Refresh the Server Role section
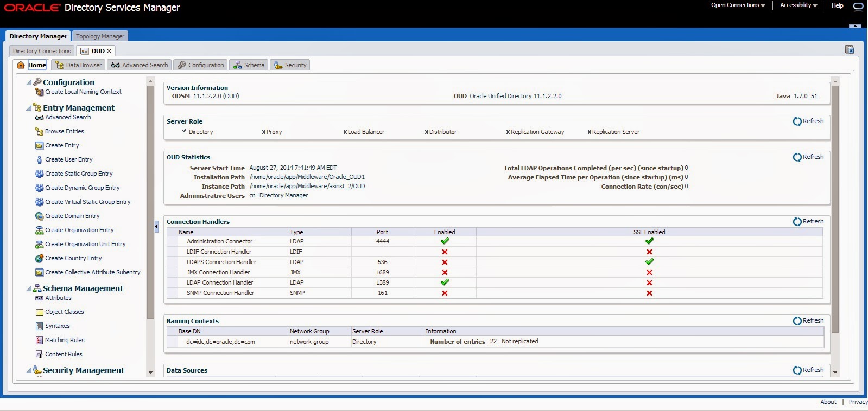The height and width of the screenshot is (411, 868). tap(808, 121)
